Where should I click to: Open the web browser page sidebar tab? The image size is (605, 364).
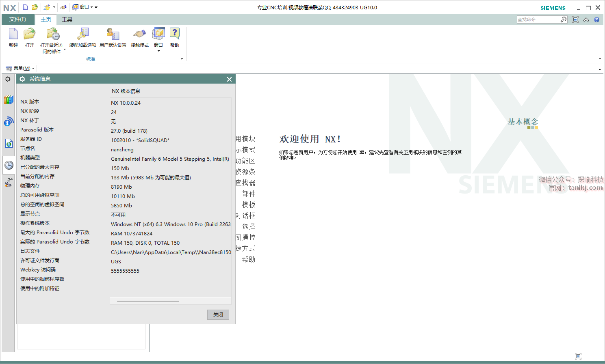pos(9,143)
